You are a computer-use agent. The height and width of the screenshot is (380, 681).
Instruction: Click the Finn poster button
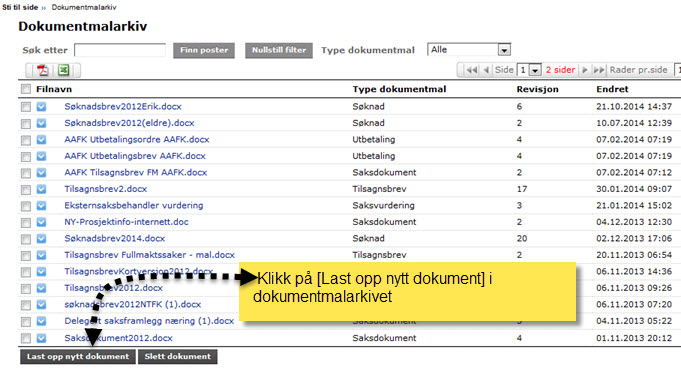click(x=204, y=50)
